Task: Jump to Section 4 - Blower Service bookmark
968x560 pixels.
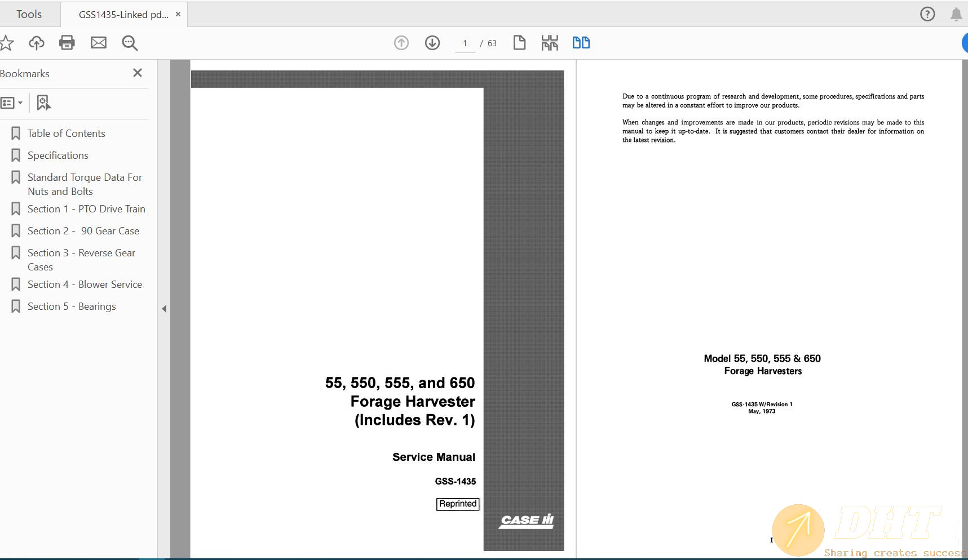Action: (x=85, y=285)
